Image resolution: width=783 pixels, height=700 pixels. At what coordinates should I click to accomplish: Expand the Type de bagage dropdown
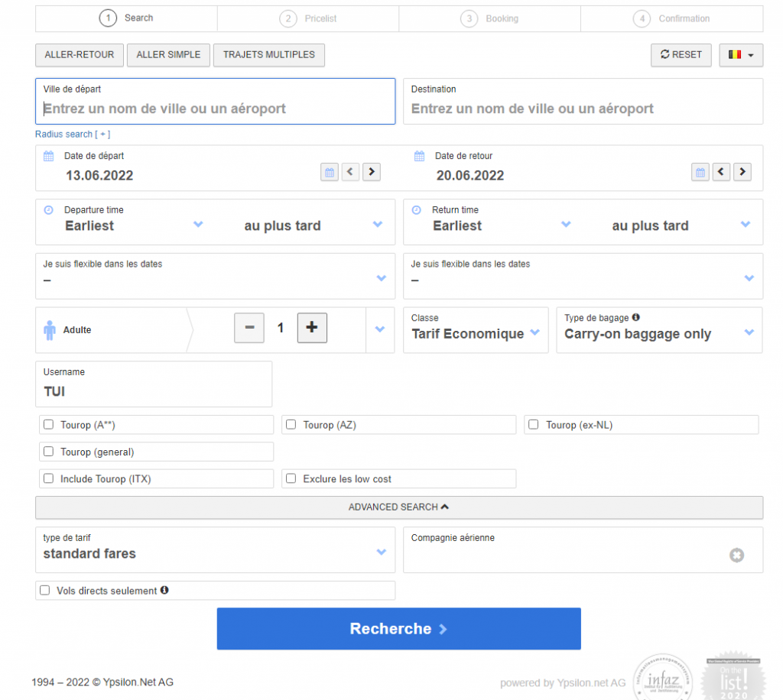pyautogui.click(x=658, y=334)
